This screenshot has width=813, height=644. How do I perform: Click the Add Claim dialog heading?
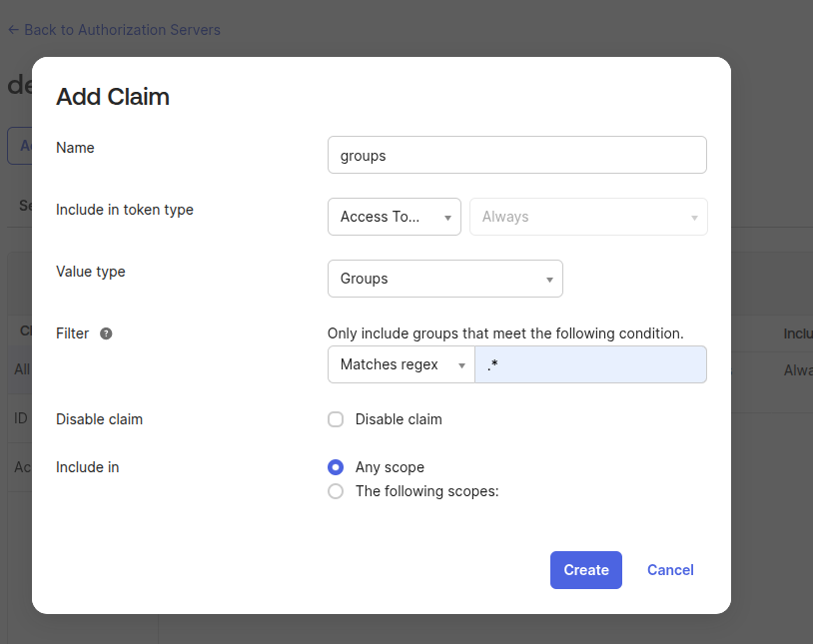pos(113,97)
